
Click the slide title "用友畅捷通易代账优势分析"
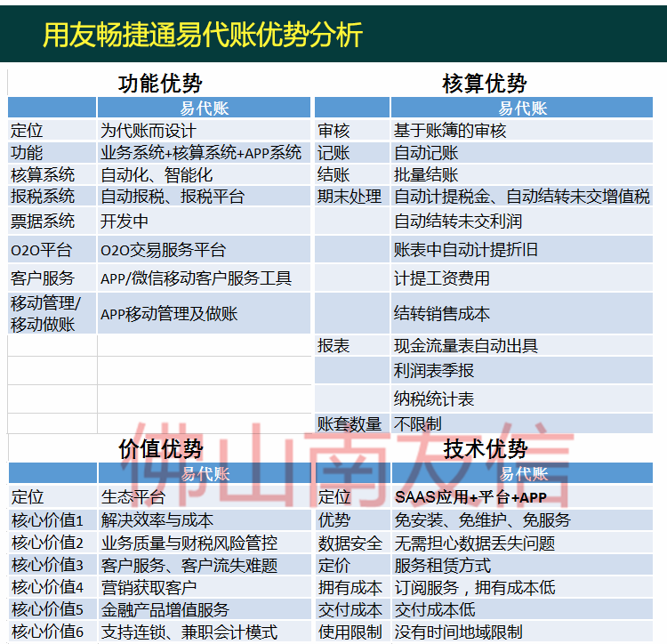[x=203, y=35]
